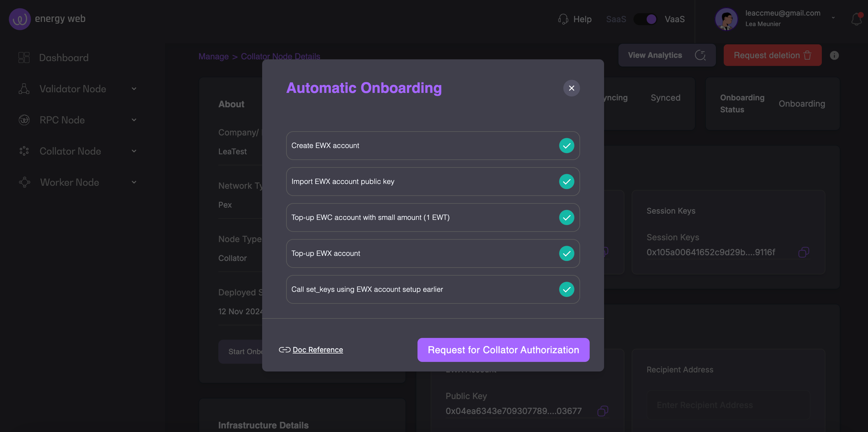868x432 pixels.
Task: Open the user account dropdown arrow
Action: pyautogui.click(x=833, y=18)
